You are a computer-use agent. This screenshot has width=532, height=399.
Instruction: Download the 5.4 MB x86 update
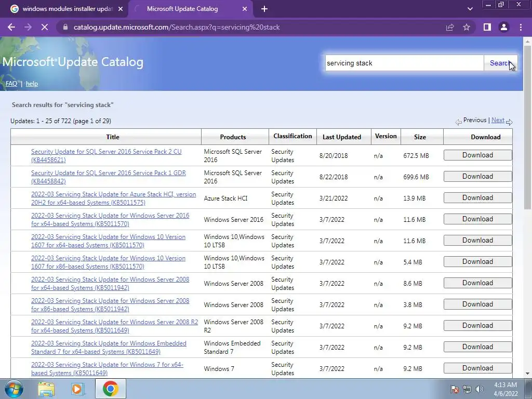click(478, 262)
